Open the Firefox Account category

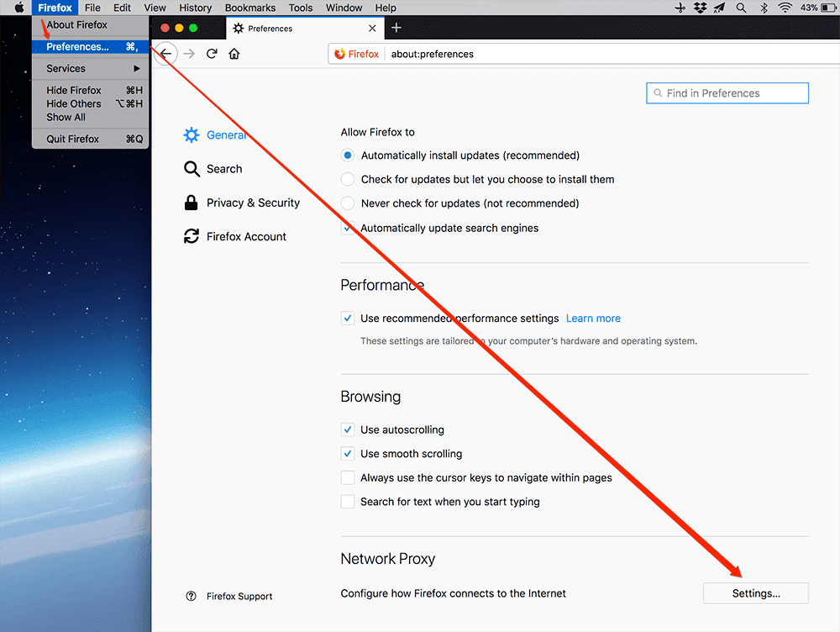point(235,236)
